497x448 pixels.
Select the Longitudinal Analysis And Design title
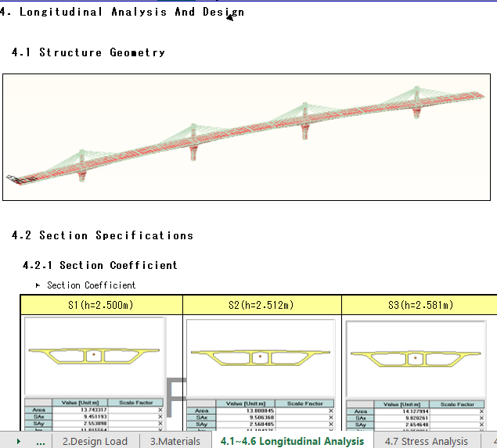click(125, 12)
